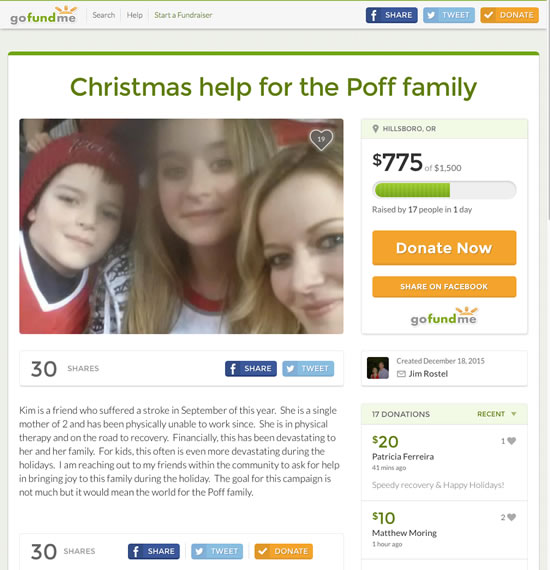Image resolution: width=550 pixels, height=570 pixels.
Task: Open Help in the top navigation
Action: [135, 15]
